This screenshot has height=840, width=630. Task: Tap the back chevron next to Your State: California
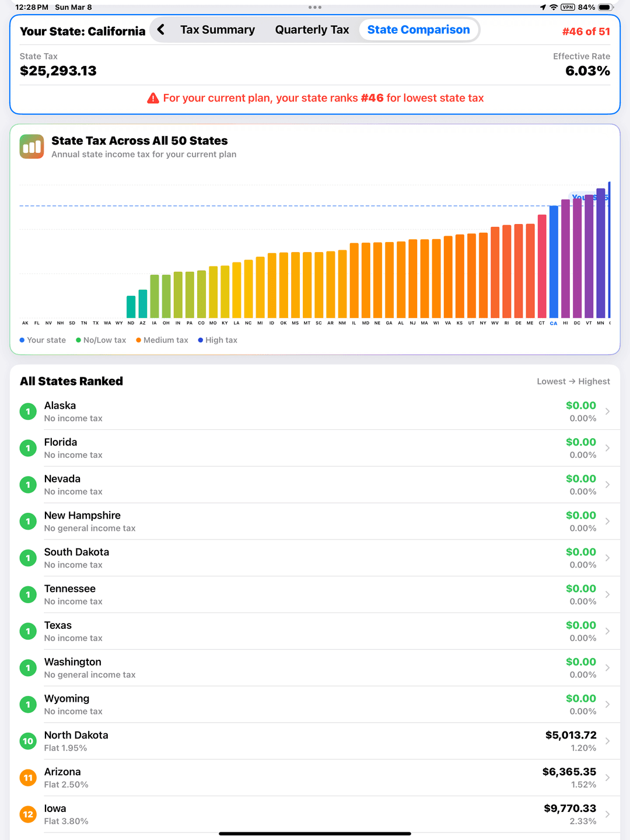160,29
